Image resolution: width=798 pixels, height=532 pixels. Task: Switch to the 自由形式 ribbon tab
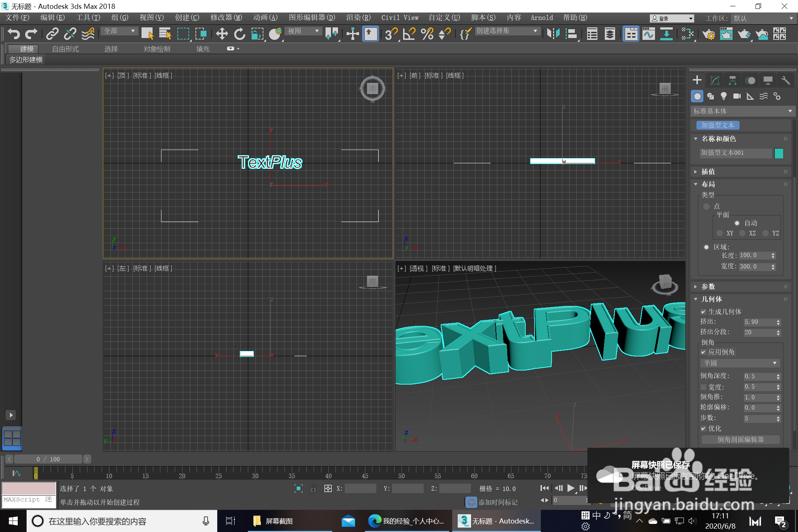(65, 49)
